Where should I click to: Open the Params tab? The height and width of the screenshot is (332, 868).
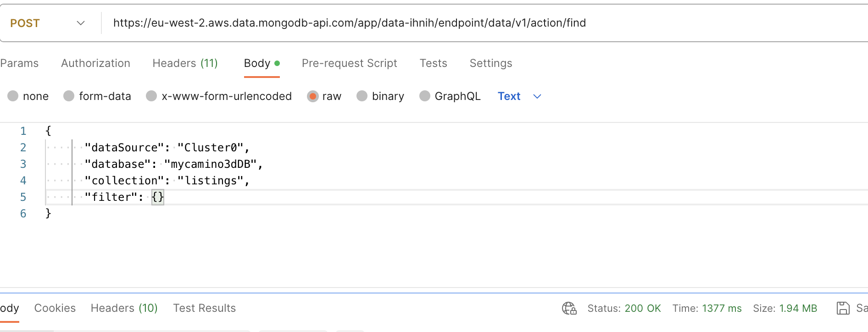coord(19,63)
